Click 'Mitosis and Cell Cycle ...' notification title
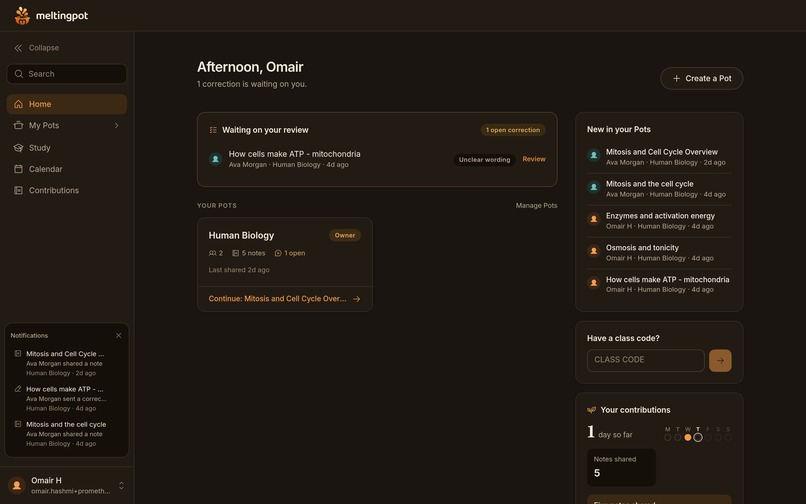The image size is (806, 504). (x=65, y=354)
